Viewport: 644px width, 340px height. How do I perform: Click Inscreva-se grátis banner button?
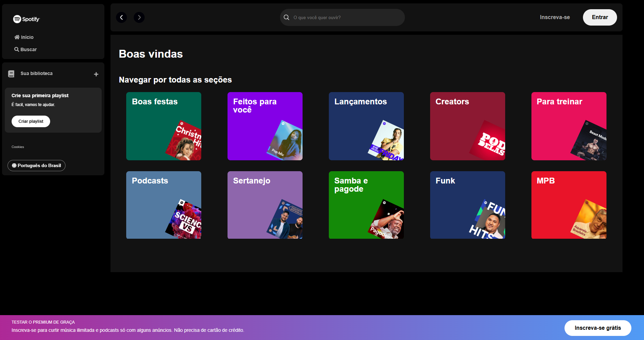598,328
